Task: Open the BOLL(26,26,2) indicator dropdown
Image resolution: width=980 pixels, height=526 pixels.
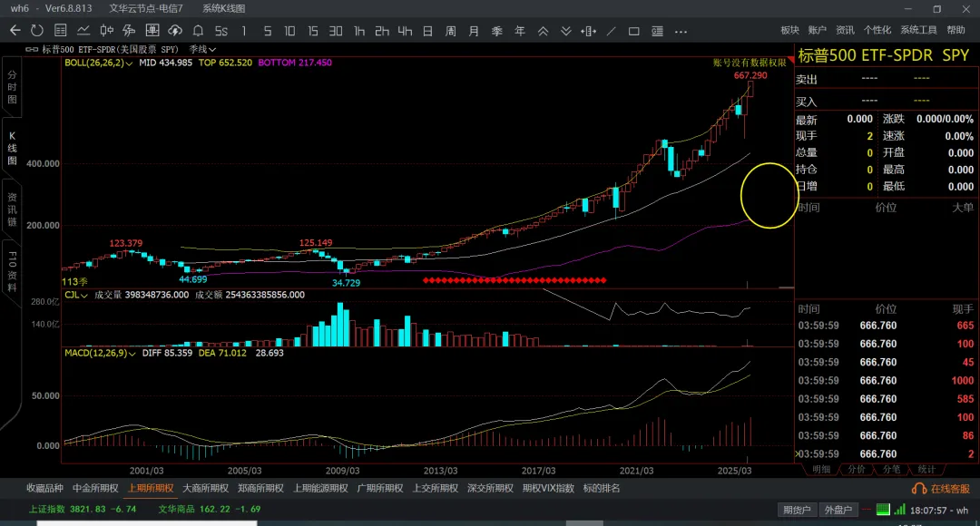Action: click(x=98, y=63)
